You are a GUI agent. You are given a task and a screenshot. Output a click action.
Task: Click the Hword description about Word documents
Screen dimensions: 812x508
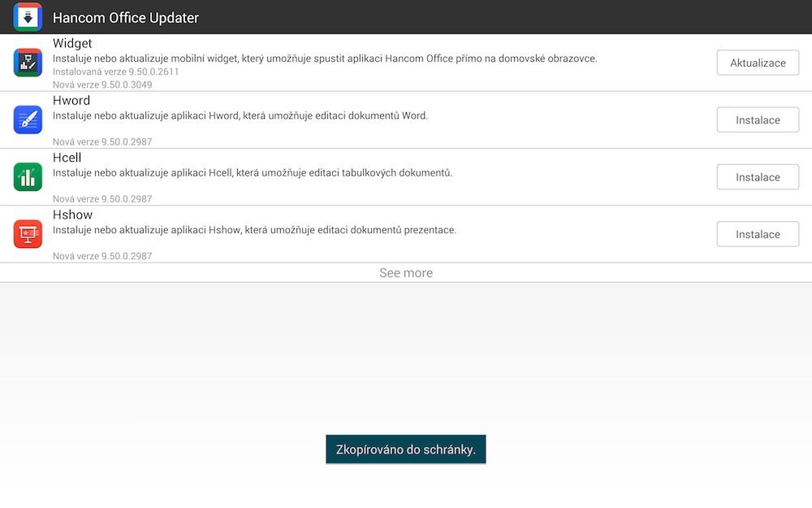240,115
